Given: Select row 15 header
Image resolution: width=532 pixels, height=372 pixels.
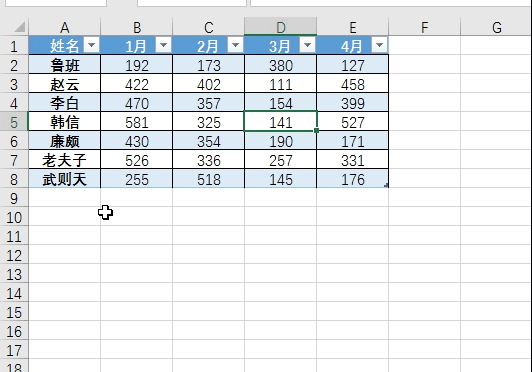Looking at the screenshot, I should 14,312.
